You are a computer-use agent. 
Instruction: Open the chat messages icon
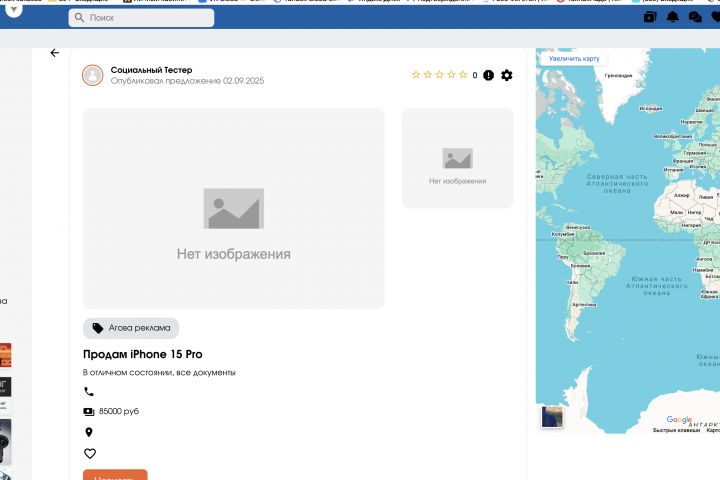click(695, 17)
